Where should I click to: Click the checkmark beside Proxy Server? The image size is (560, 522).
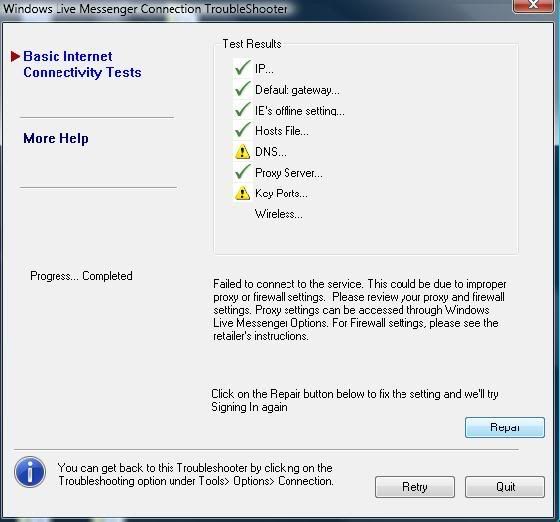[x=242, y=172]
